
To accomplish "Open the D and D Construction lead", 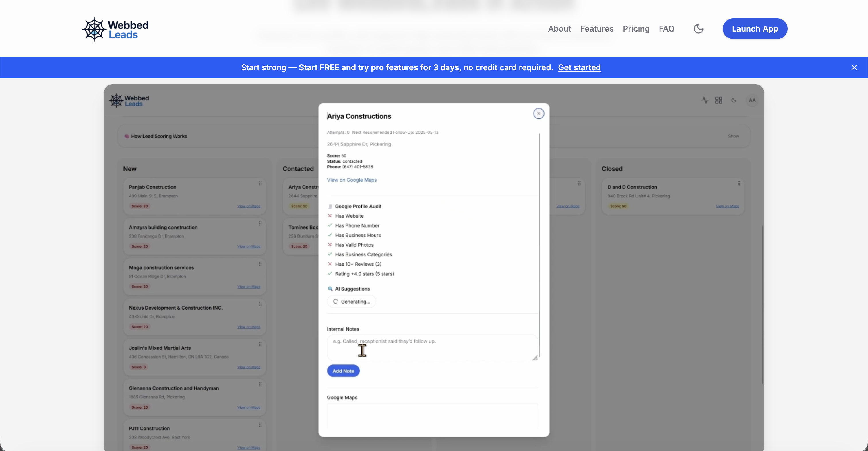I will (x=632, y=187).
